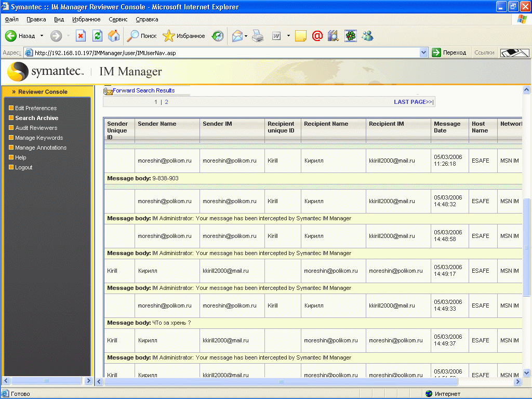
Task: Launch the Messenger people icon
Action: click(x=368, y=36)
